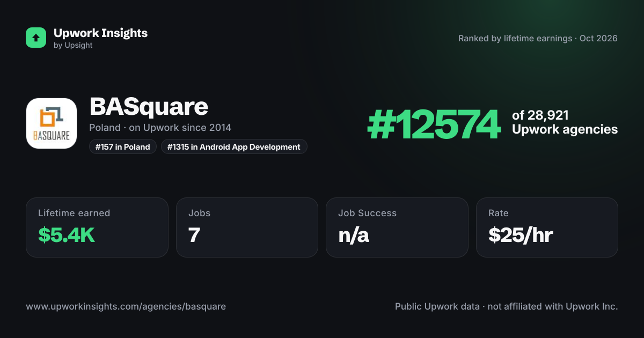Open the Lifetime earned stat card
This screenshot has width=644, height=338.
coord(97,227)
